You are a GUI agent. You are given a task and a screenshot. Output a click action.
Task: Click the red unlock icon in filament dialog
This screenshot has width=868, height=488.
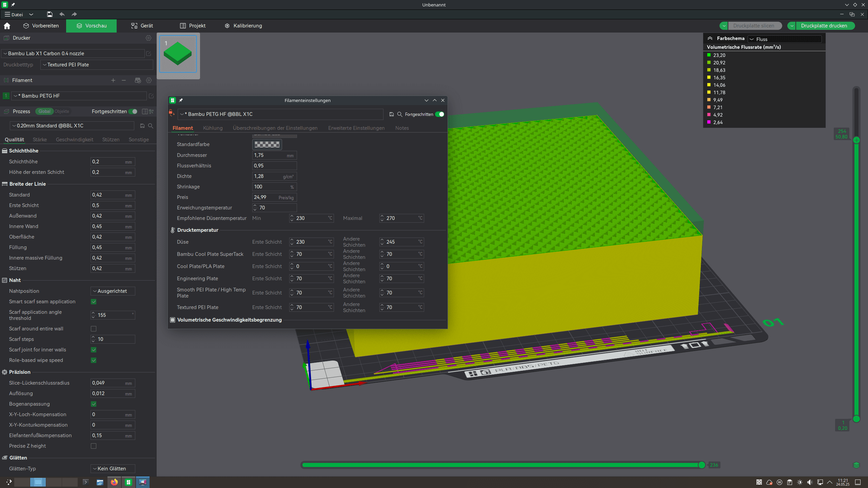[x=172, y=113]
